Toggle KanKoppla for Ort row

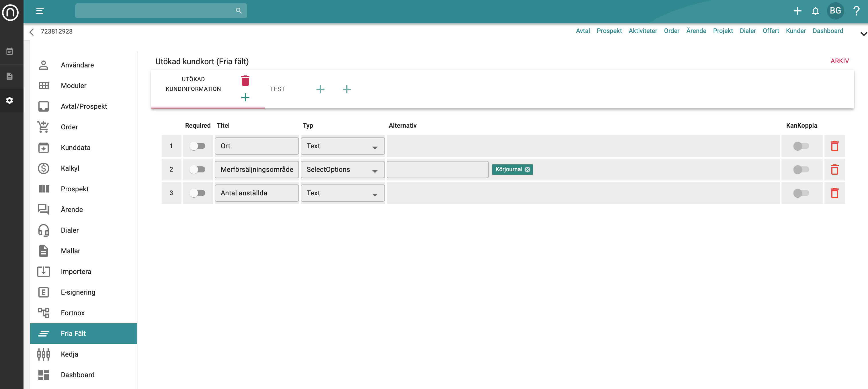point(801,146)
